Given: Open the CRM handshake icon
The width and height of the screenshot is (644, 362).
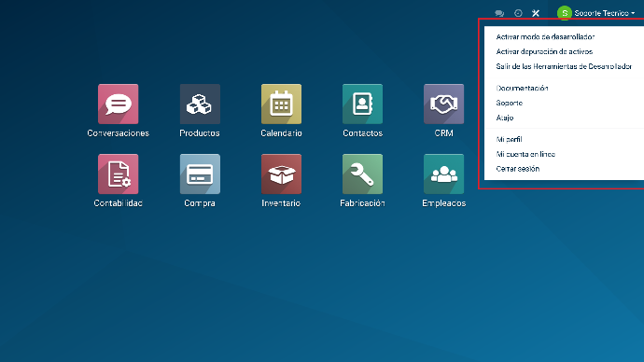Looking at the screenshot, I should 443,104.
